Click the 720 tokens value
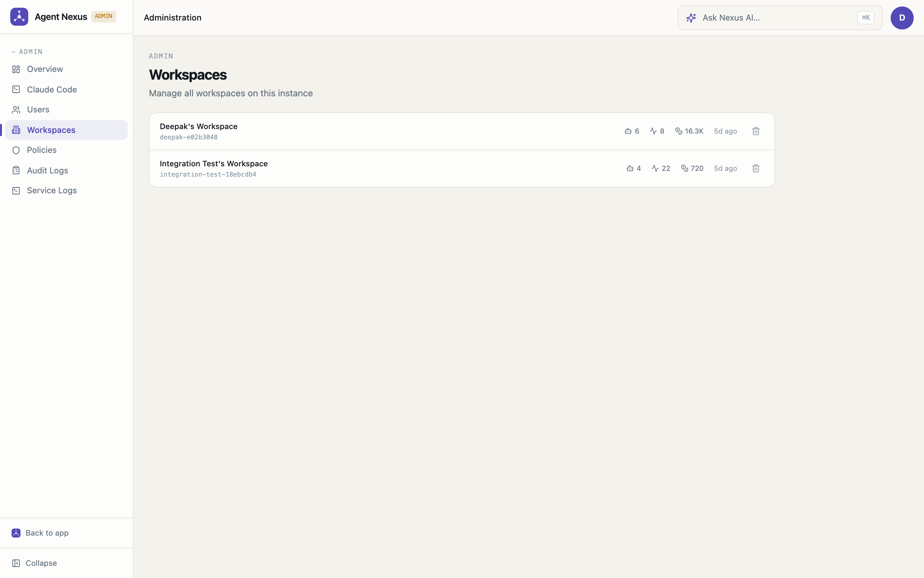 697,168
